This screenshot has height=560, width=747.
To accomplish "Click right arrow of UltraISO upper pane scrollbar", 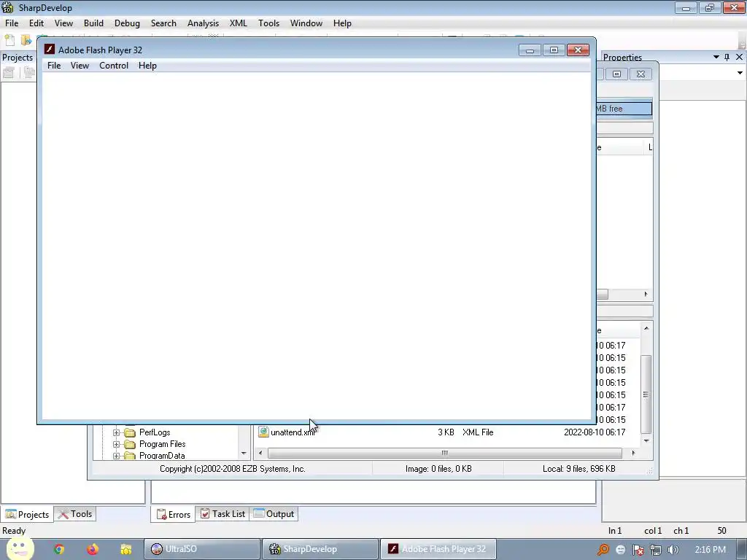I will point(646,295).
